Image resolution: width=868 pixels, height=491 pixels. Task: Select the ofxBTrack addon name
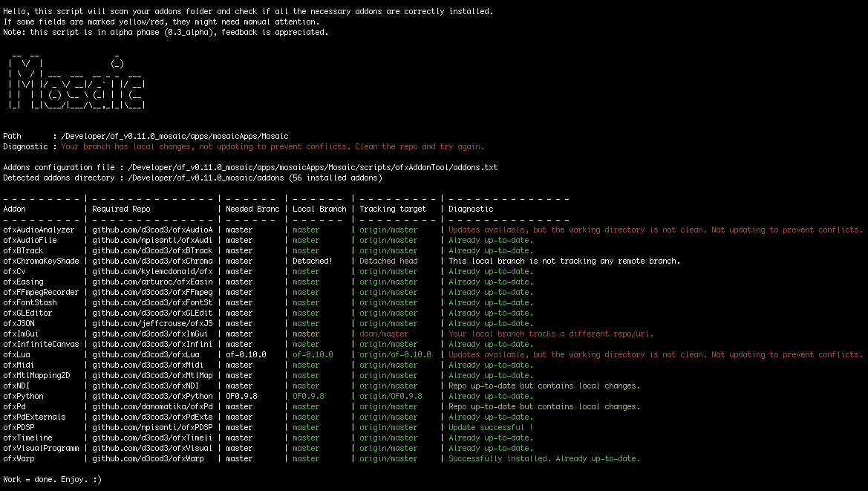(x=23, y=251)
